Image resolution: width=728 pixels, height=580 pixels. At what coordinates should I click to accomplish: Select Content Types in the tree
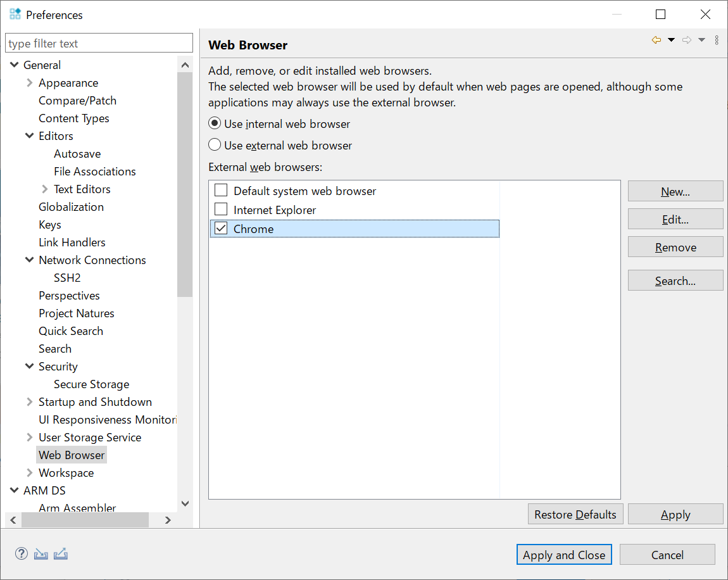pyautogui.click(x=74, y=118)
